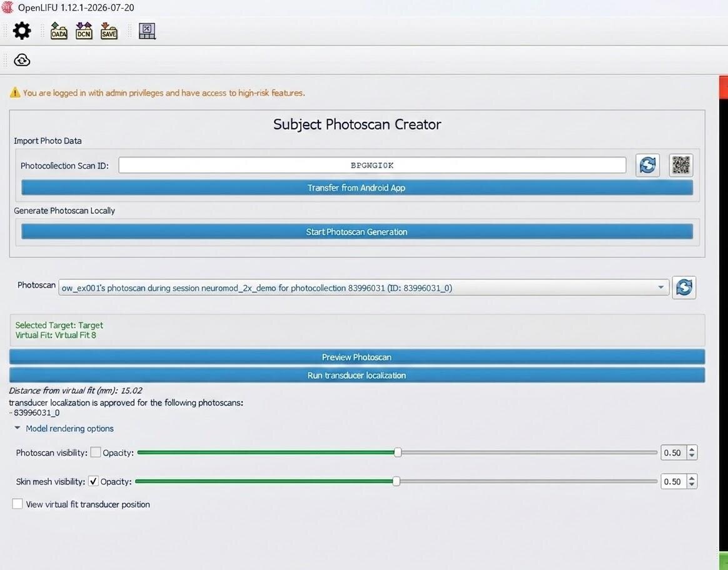Decrease the Photoscan opacity spinner value

pyautogui.click(x=692, y=456)
